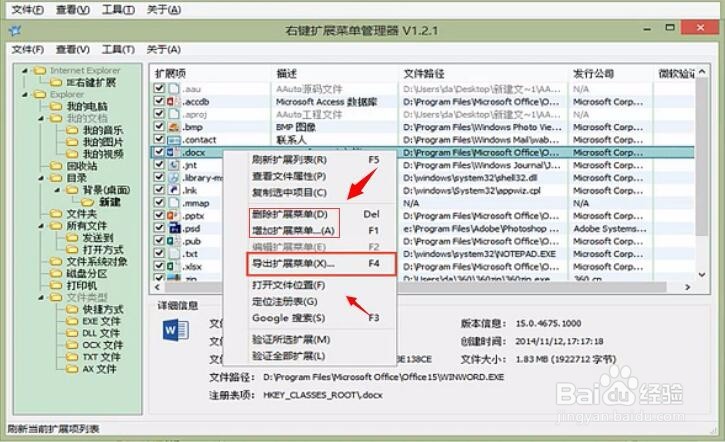Screen dimensions: 725x442
Task: Click the folder icon next to 发送到
Action: (x=72, y=237)
